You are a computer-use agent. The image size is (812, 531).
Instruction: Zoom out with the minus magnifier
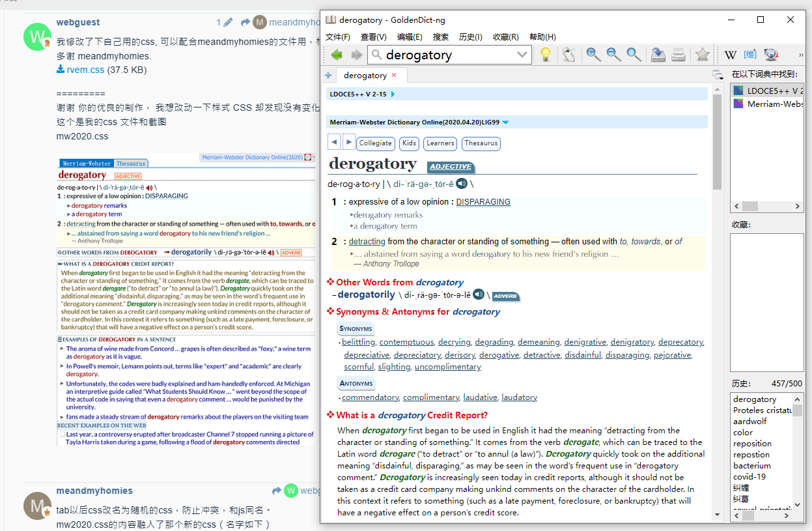613,55
